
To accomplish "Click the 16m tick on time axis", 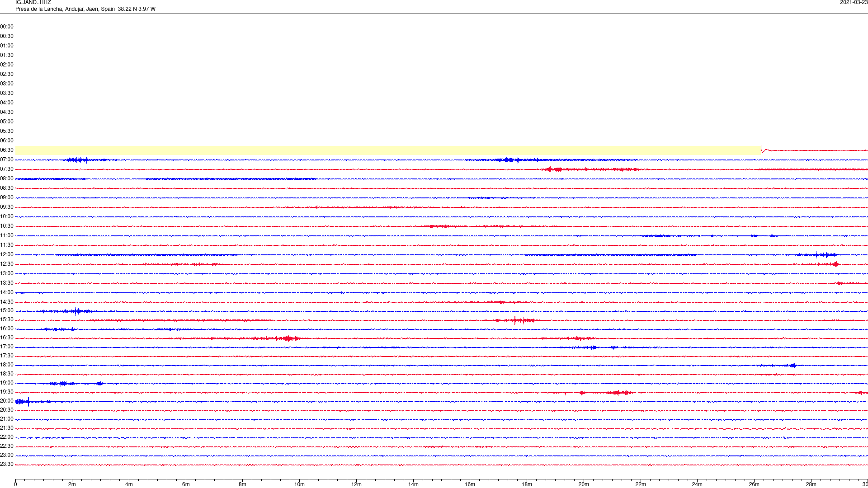I will (470, 484).
